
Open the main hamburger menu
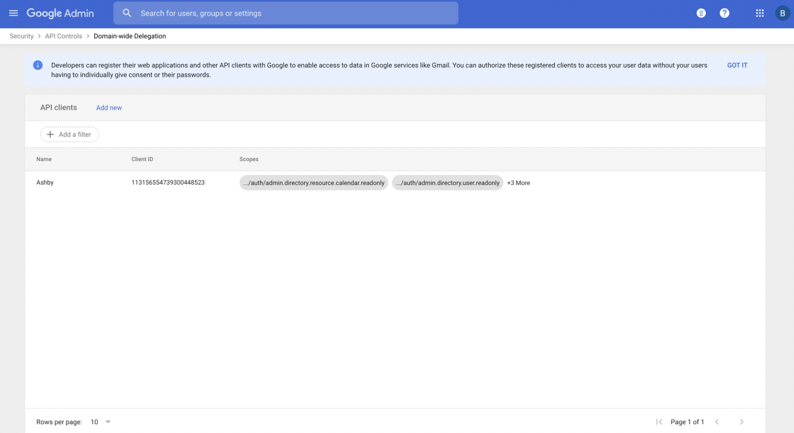click(x=14, y=13)
